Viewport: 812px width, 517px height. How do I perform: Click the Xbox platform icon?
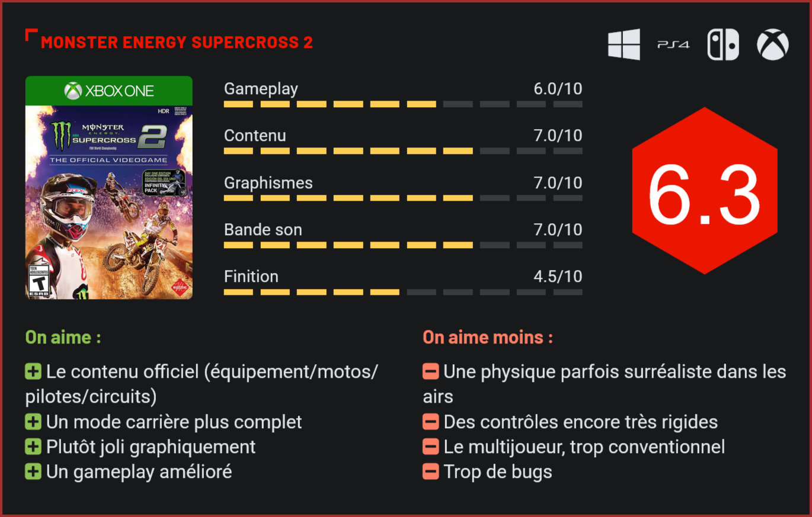(x=772, y=45)
